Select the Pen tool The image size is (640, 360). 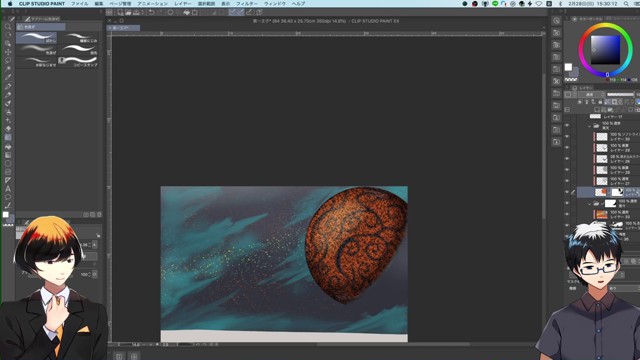tap(8, 86)
